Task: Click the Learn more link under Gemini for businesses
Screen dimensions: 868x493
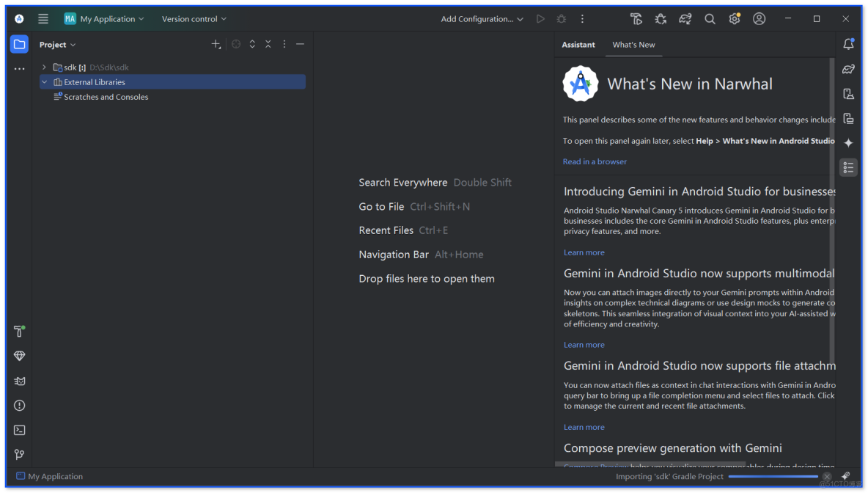Action: pyautogui.click(x=584, y=252)
